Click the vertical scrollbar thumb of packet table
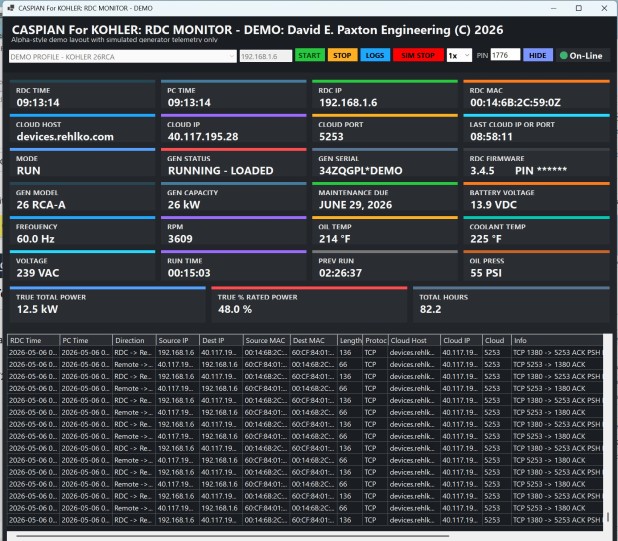The image size is (618, 541). pos(608,517)
